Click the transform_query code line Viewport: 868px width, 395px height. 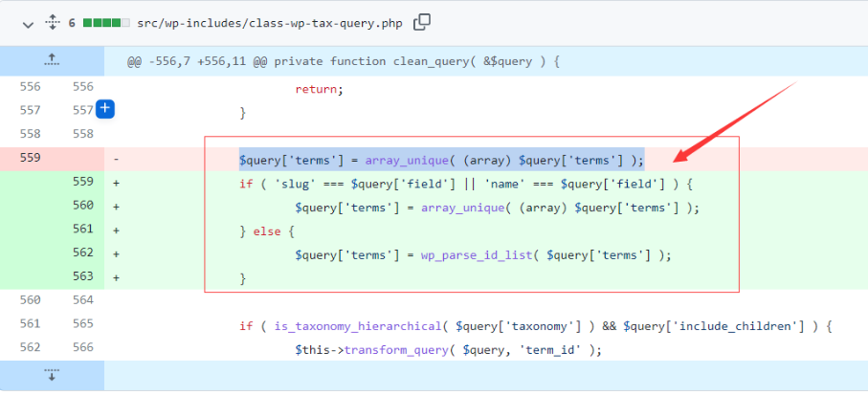449,350
